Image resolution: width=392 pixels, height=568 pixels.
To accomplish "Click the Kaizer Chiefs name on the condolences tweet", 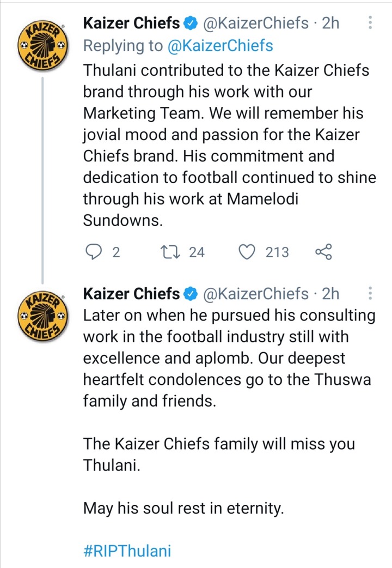I will click(131, 294).
